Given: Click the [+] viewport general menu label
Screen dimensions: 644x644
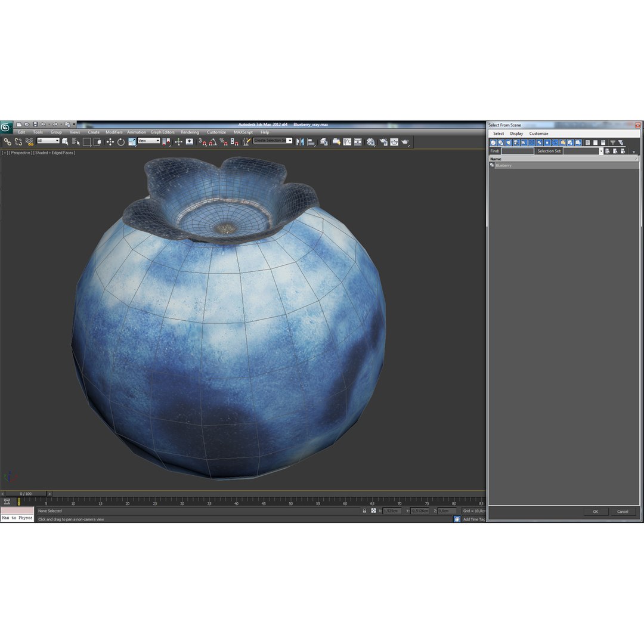Looking at the screenshot, I should tap(5, 153).
